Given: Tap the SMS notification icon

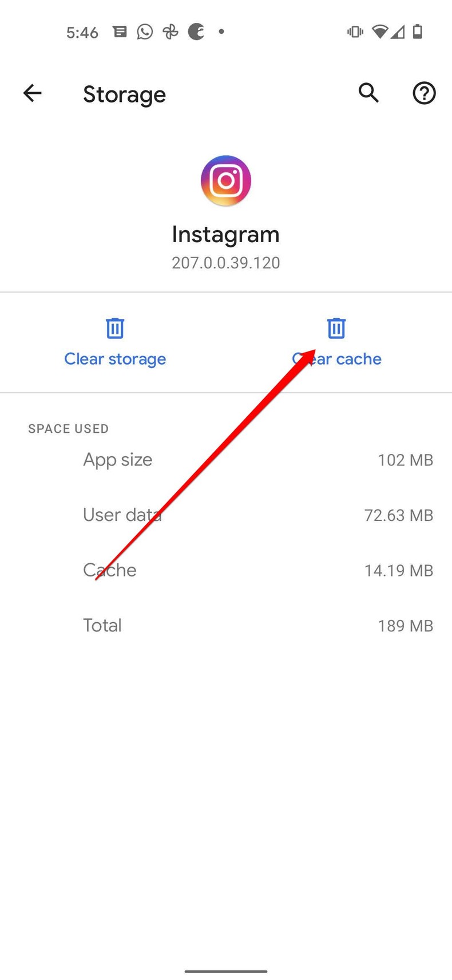Looking at the screenshot, I should [x=120, y=32].
